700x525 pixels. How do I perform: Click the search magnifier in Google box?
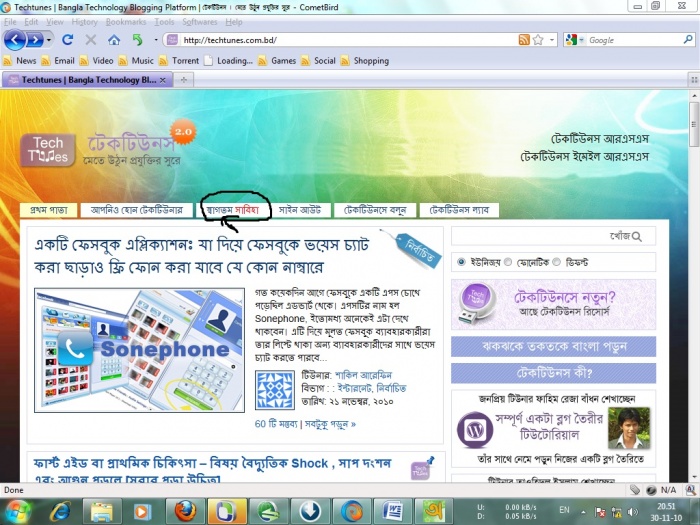pos(688,40)
